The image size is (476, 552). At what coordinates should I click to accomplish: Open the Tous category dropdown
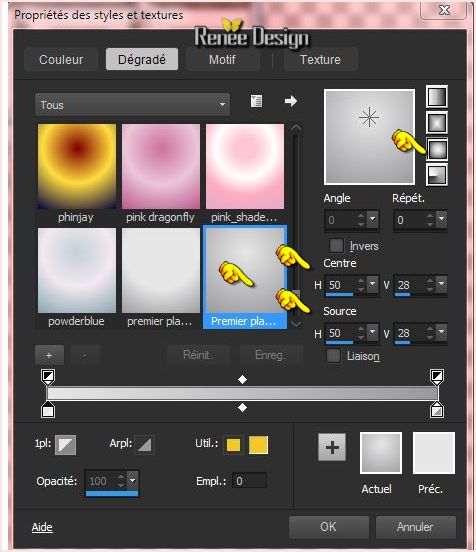pos(132,105)
